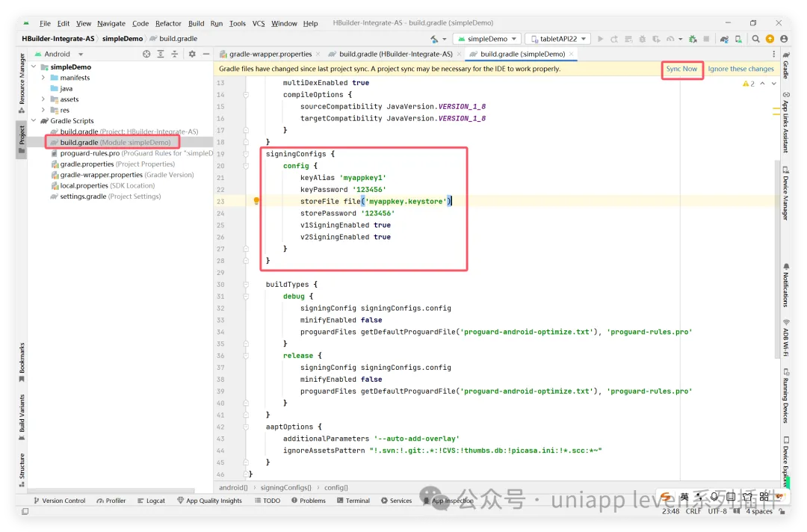Image resolution: width=807 pixels, height=532 pixels.
Task: Open Device Manager from the toolbar icon
Action: 738,39
